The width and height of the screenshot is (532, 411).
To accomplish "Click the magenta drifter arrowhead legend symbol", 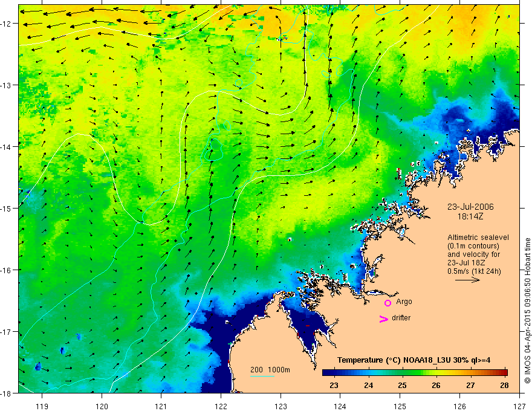I will click(x=383, y=319).
